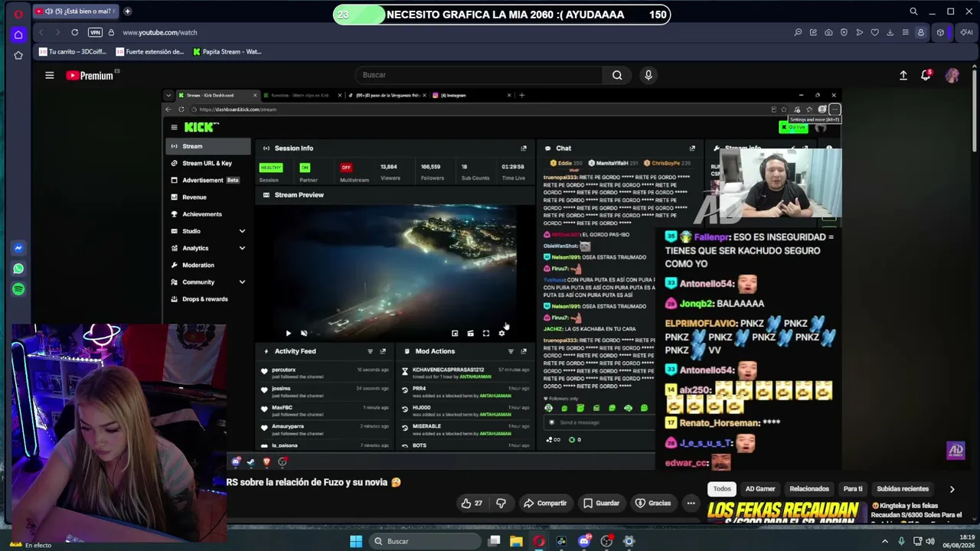Image resolution: width=980 pixels, height=551 pixels.
Task: Go to YouTube Premium home logo
Action: 90,75
